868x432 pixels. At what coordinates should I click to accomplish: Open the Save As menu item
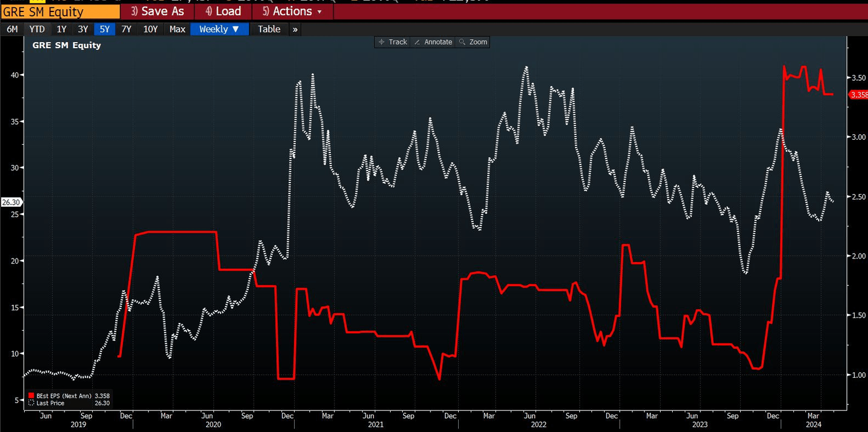pyautogui.click(x=157, y=11)
